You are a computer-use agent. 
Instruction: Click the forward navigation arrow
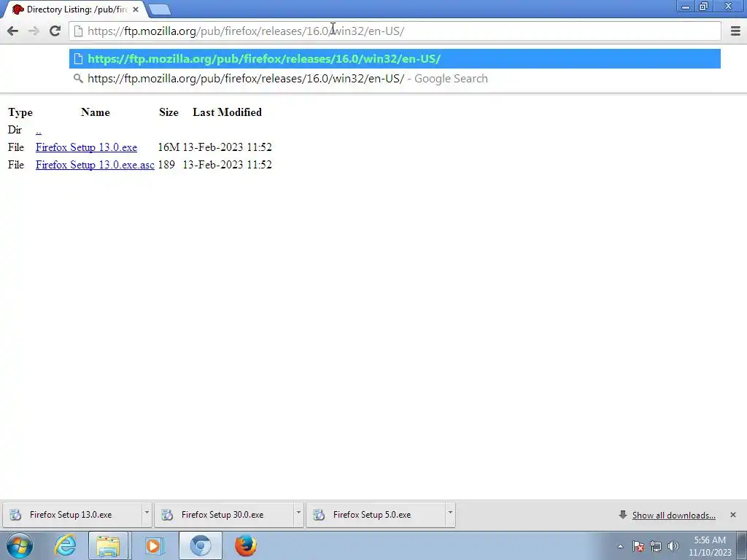34,31
